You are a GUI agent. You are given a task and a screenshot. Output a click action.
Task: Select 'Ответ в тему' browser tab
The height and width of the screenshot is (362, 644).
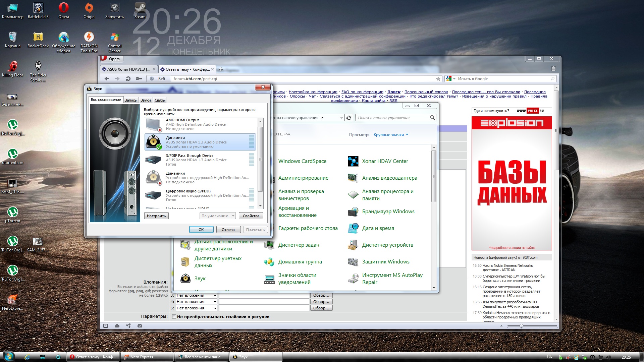pyautogui.click(x=187, y=69)
